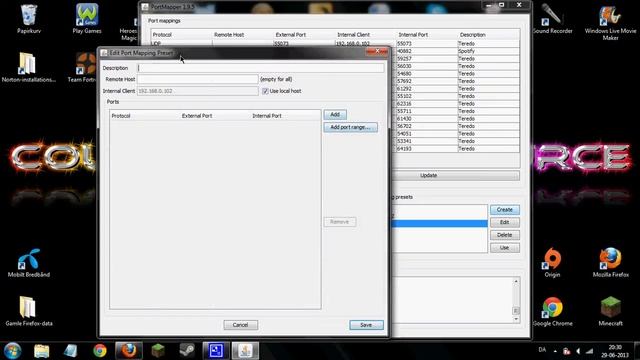Viewport: 640px width, 360px height.
Task: Click the volume icon in system tray
Action: [x=578, y=351]
